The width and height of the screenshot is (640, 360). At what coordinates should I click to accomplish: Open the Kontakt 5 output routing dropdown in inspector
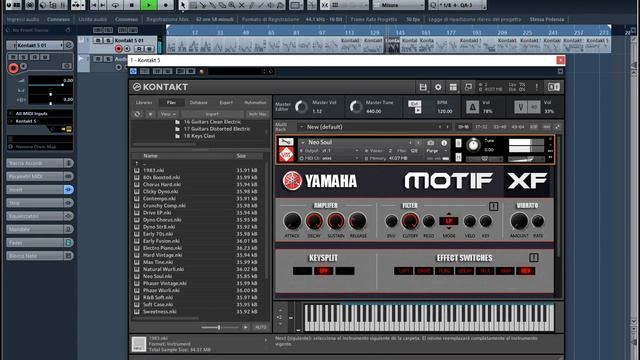point(40,121)
